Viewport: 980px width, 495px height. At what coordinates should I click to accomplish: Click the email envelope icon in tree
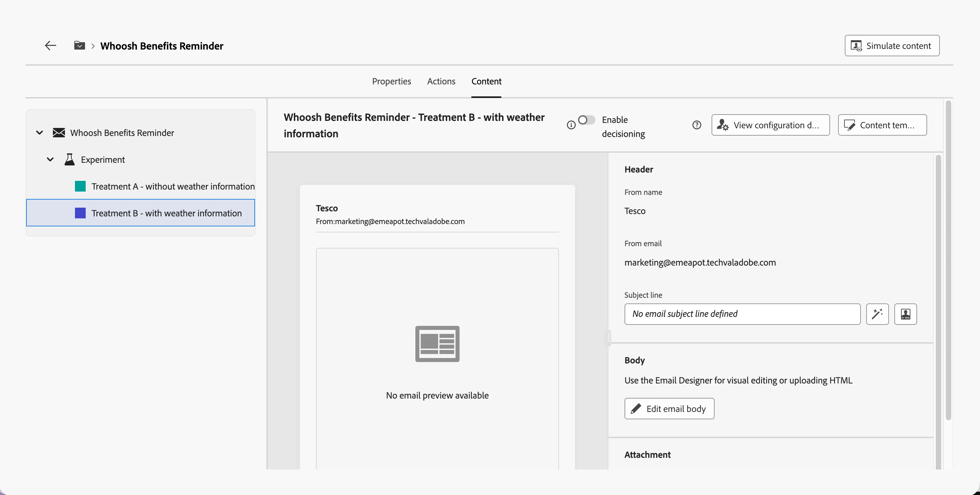[x=59, y=133]
